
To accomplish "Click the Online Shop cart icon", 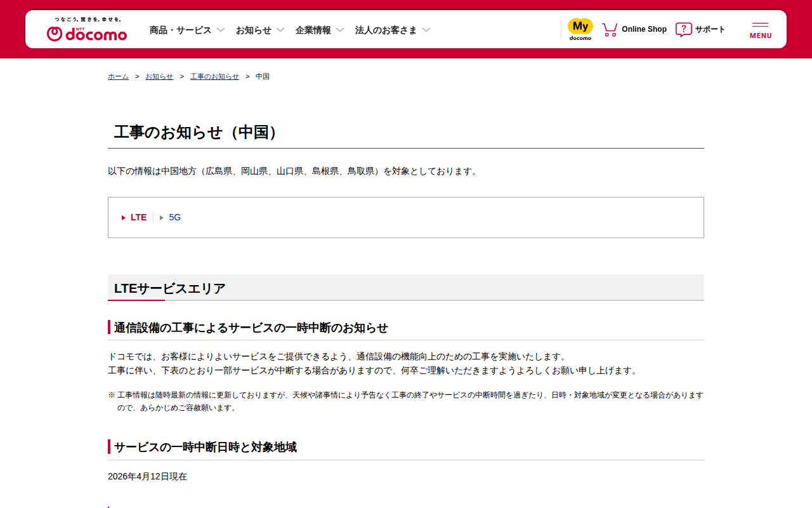I will pyautogui.click(x=610, y=29).
